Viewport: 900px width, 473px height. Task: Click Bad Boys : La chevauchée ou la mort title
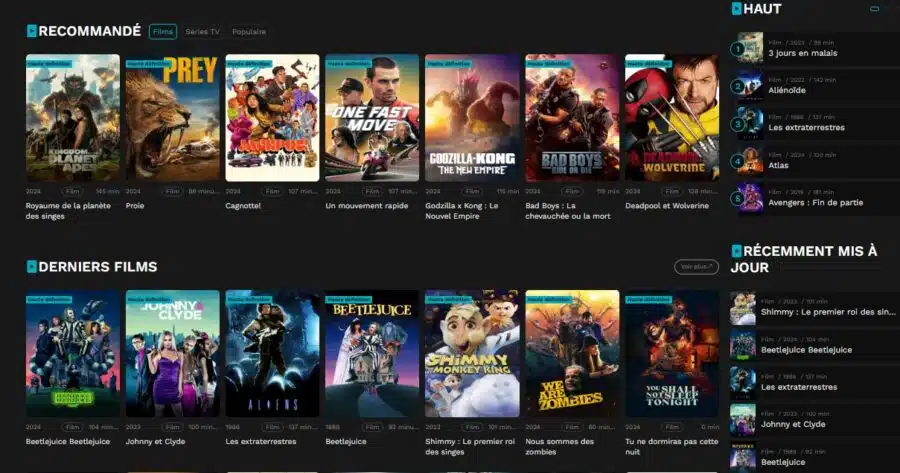click(x=568, y=211)
